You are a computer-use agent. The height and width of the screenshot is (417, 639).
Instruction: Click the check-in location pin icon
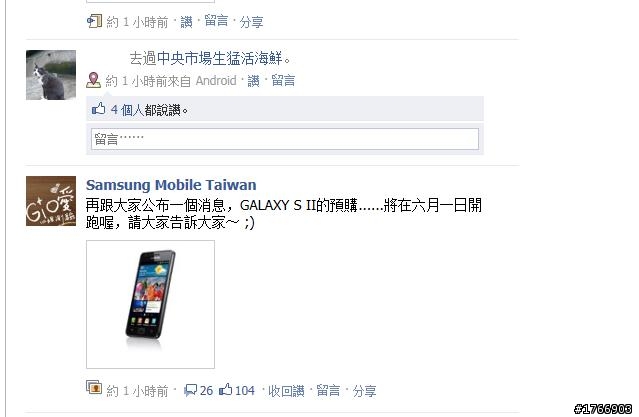[93, 80]
